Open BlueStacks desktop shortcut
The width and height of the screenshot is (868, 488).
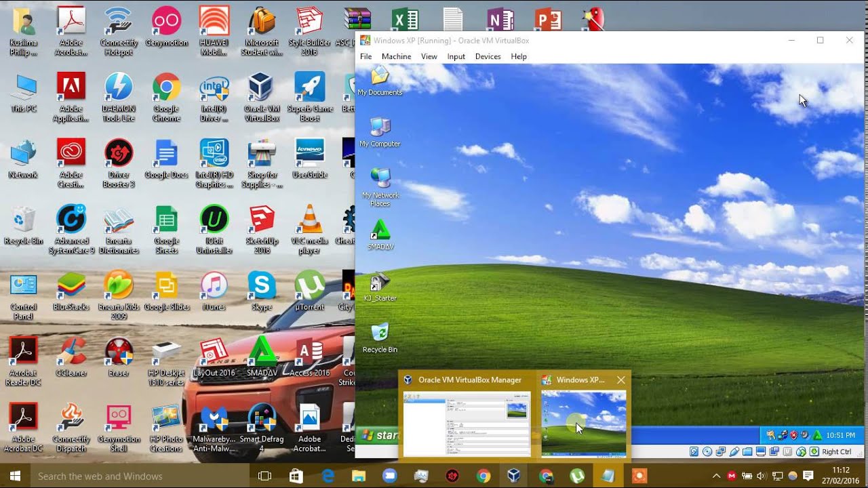pyautogui.click(x=71, y=291)
